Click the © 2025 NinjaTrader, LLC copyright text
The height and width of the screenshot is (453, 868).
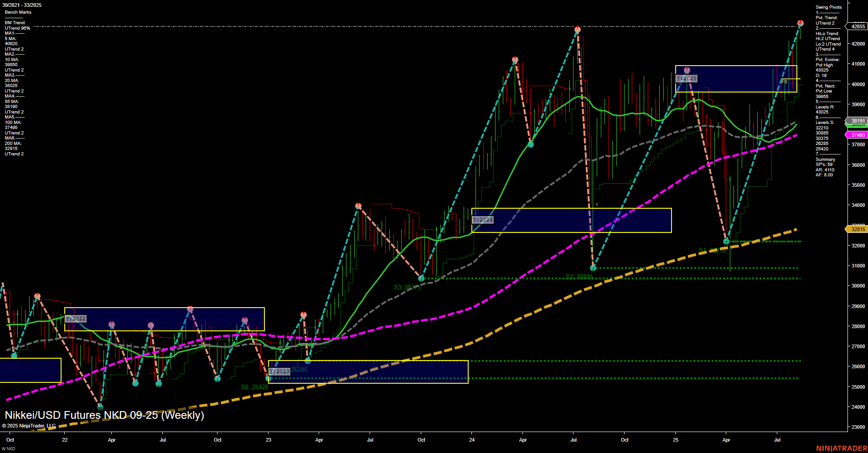coord(28,424)
